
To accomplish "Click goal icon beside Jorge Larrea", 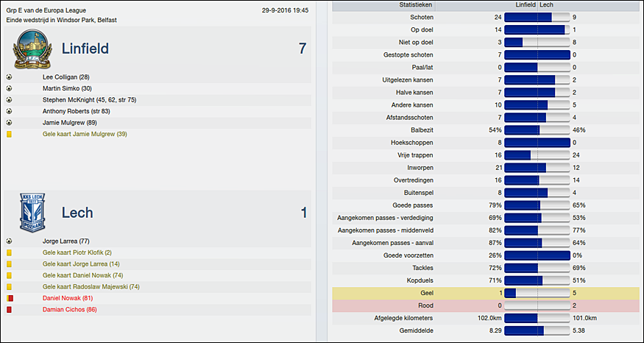I will click(9, 241).
